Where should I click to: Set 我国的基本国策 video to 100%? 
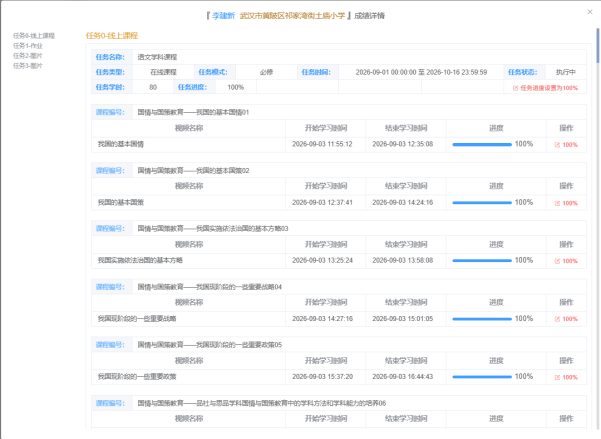click(x=566, y=203)
